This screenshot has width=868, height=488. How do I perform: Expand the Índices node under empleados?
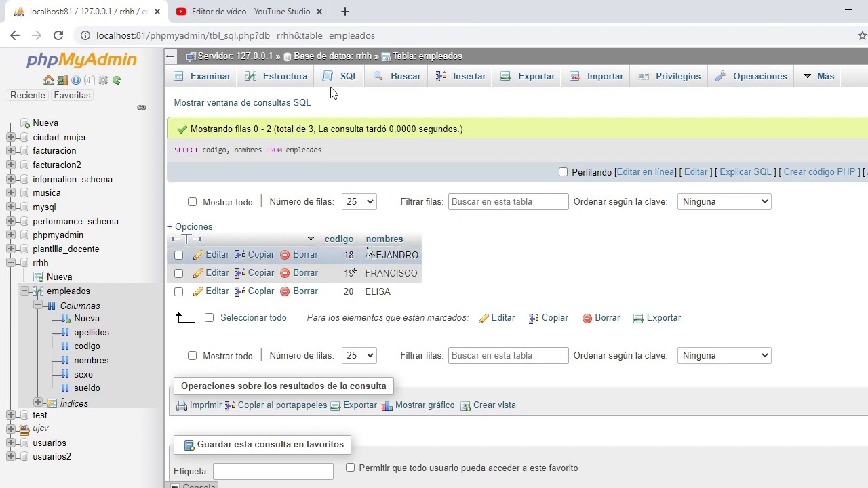click(x=38, y=403)
